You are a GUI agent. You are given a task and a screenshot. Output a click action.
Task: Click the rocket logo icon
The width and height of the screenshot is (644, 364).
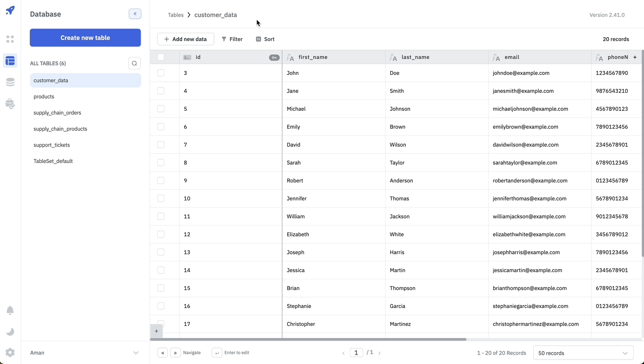(10, 10)
